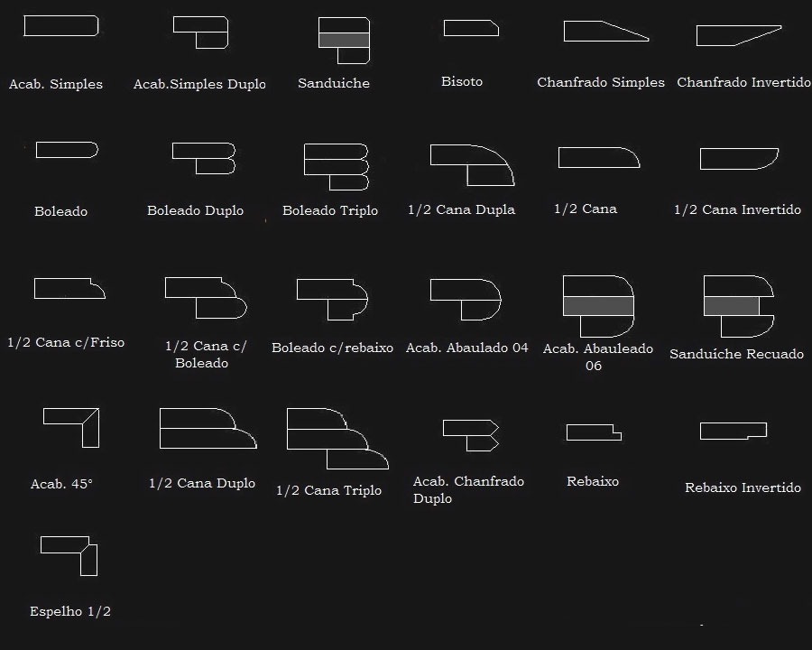Click the '1/2 Cana Dupla' caption
The image size is (812, 650).
pyautogui.click(x=461, y=209)
